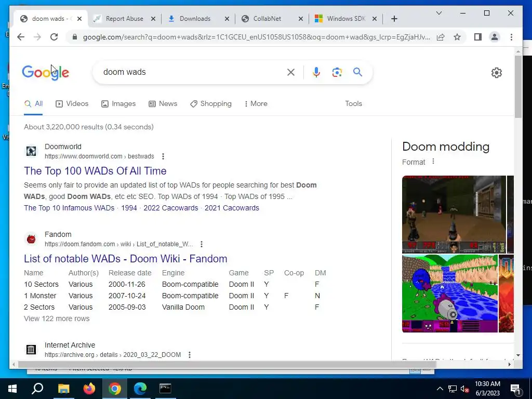Switch to the Windows SDK tab

pos(346,19)
